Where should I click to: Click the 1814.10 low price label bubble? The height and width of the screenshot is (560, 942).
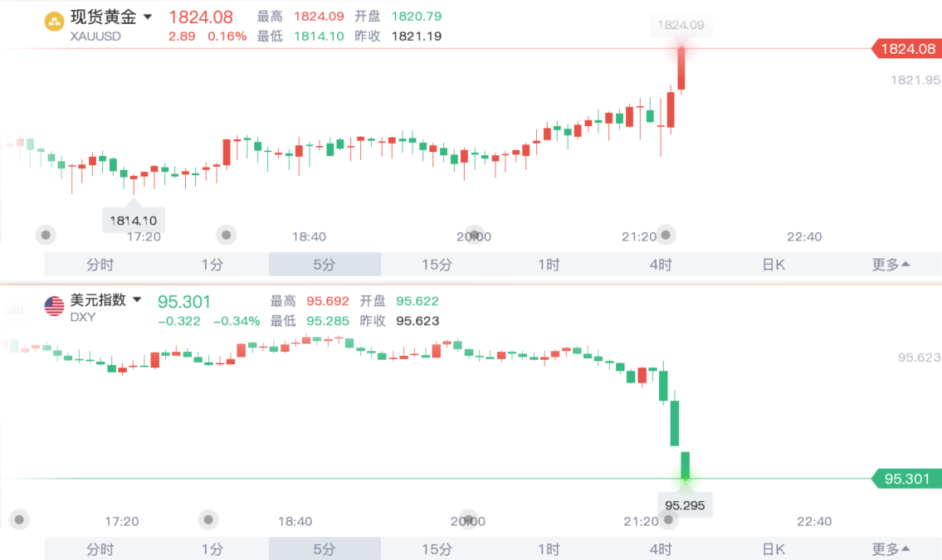(134, 220)
